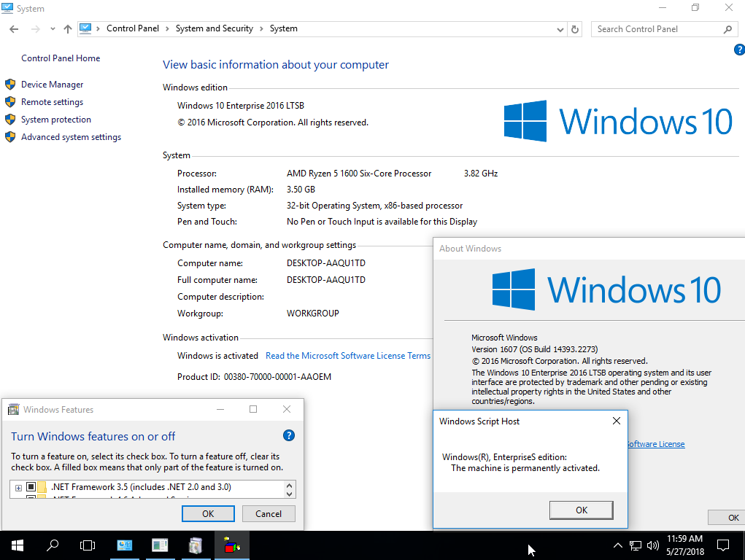The image size is (745, 560).
Task: Open Advanced system settings
Action: pos(72,137)
